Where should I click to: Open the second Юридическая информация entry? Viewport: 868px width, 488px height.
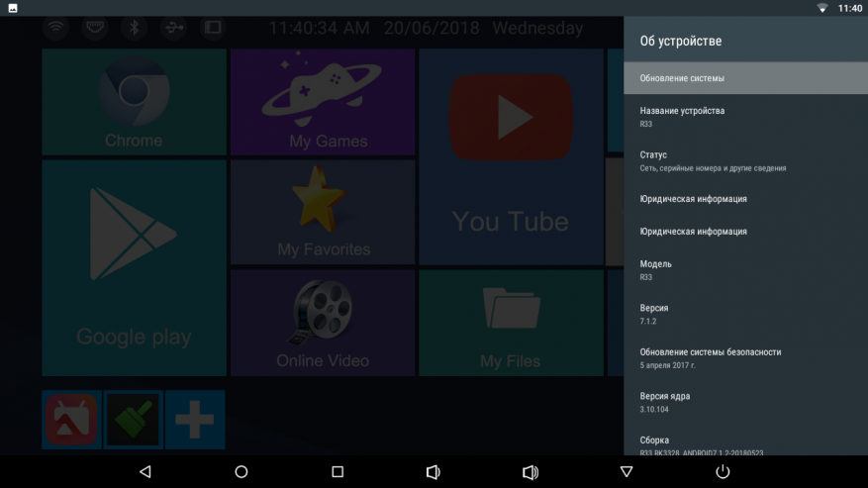[x=745, y=232]
